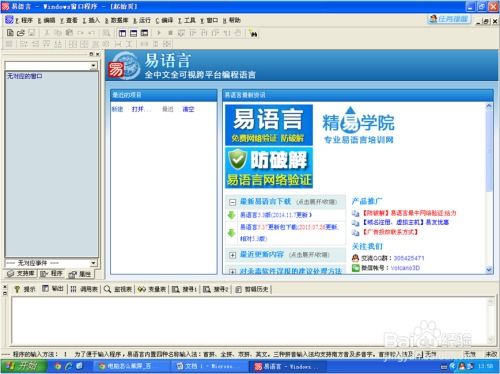Click the 【防破解】 promotion link
This screenshot has height=374, width=500.
click(x=409, y=213)
